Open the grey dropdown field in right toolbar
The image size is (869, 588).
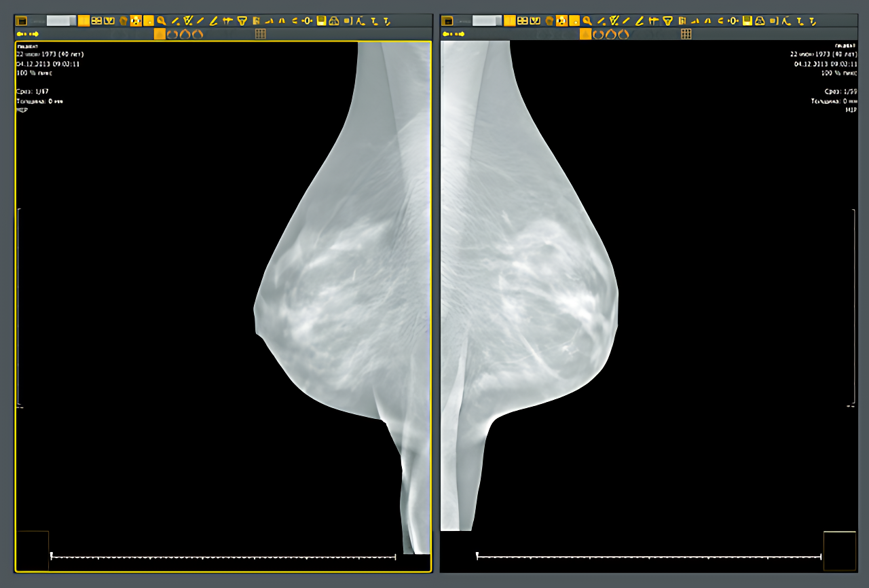pos(487,21)
